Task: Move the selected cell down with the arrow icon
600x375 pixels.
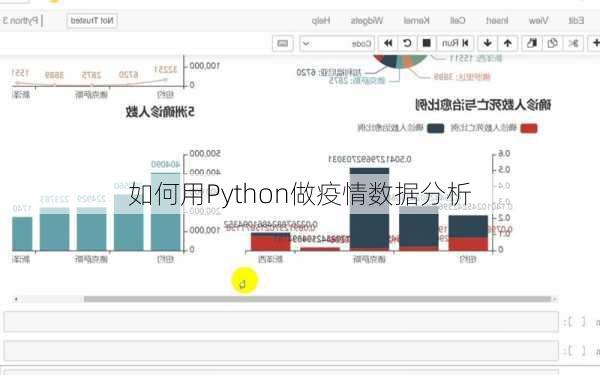Action: tap(487, 43)
